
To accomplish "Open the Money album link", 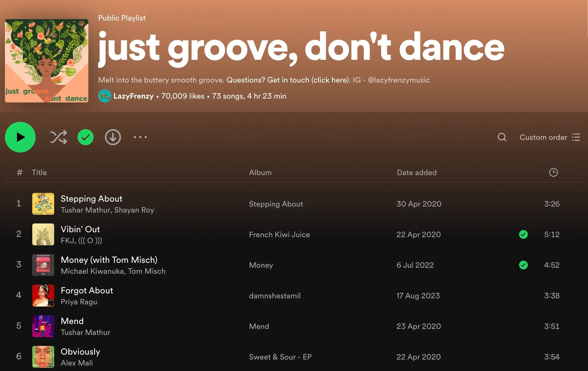I will (261, 265).
